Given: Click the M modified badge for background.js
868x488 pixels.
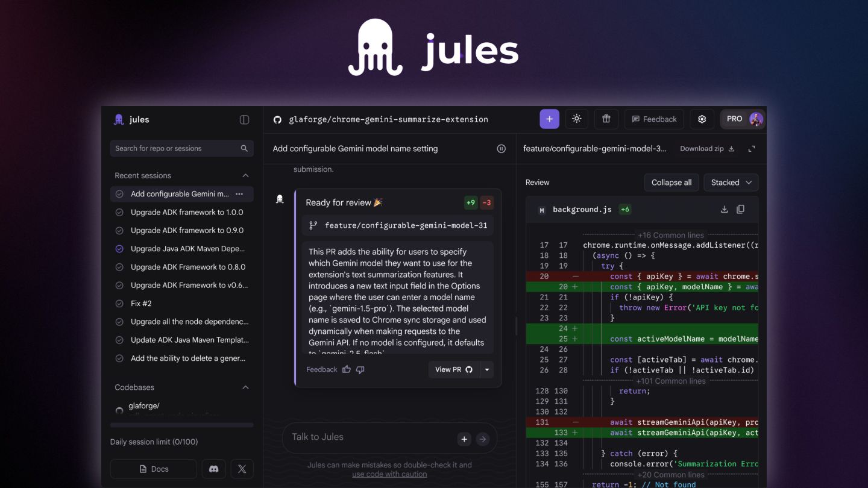Looking at the screenshot, I should 541,210.
